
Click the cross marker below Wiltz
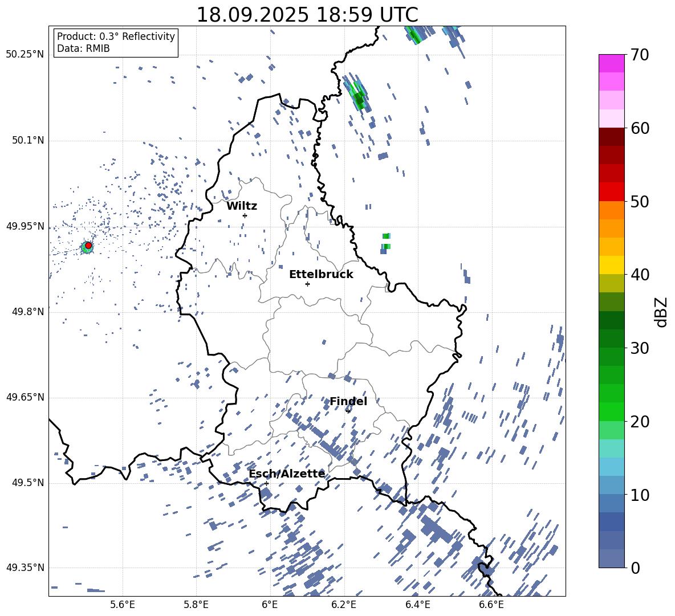click(x=245, y=215)
